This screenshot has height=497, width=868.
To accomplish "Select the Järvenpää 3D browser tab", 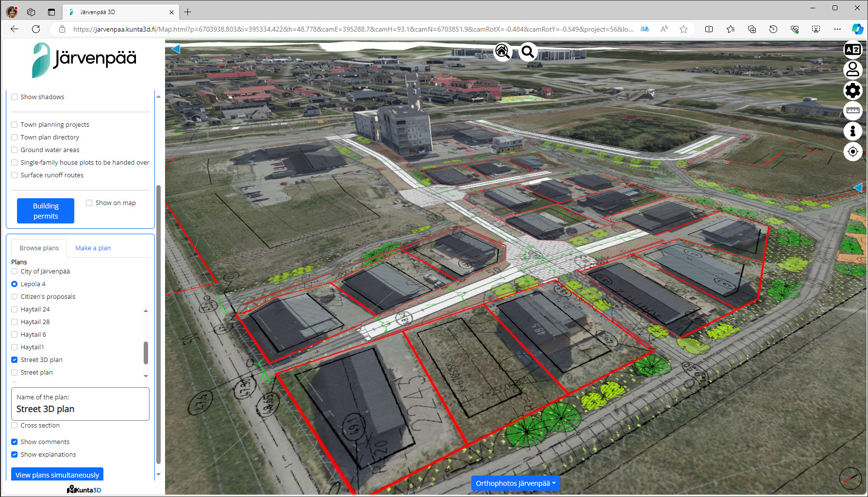I will 120,12.
